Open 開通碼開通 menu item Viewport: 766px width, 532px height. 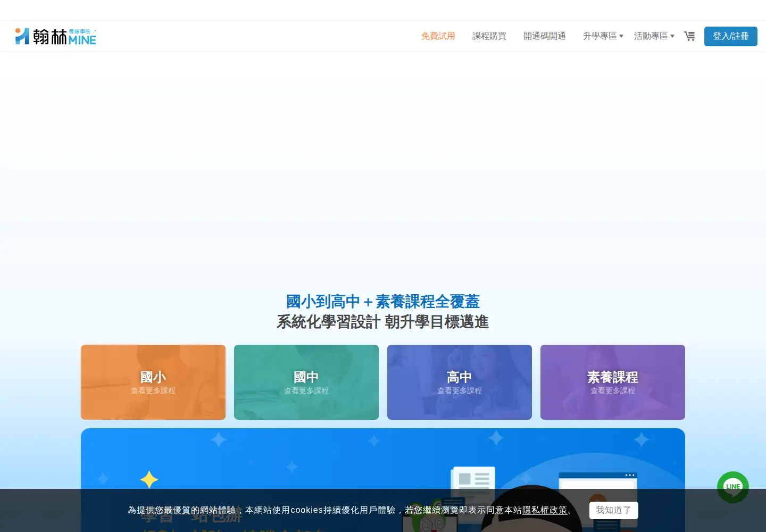[545, 36]
